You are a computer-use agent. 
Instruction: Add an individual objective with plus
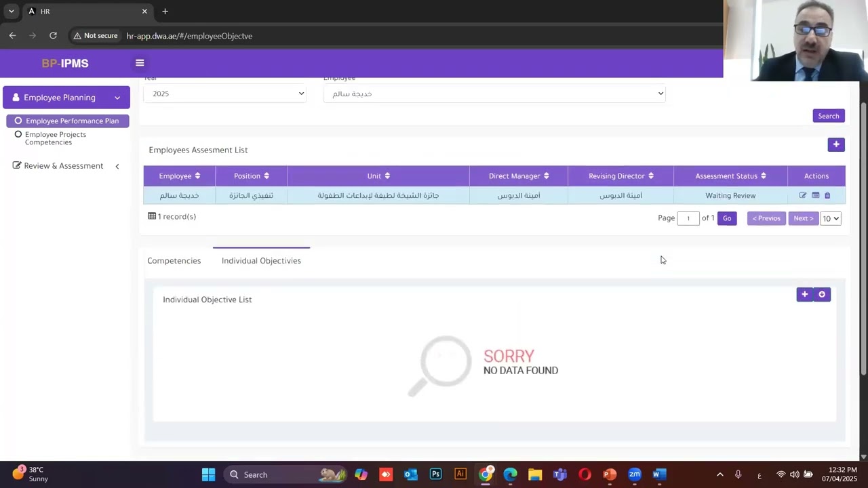click(805, 294)
